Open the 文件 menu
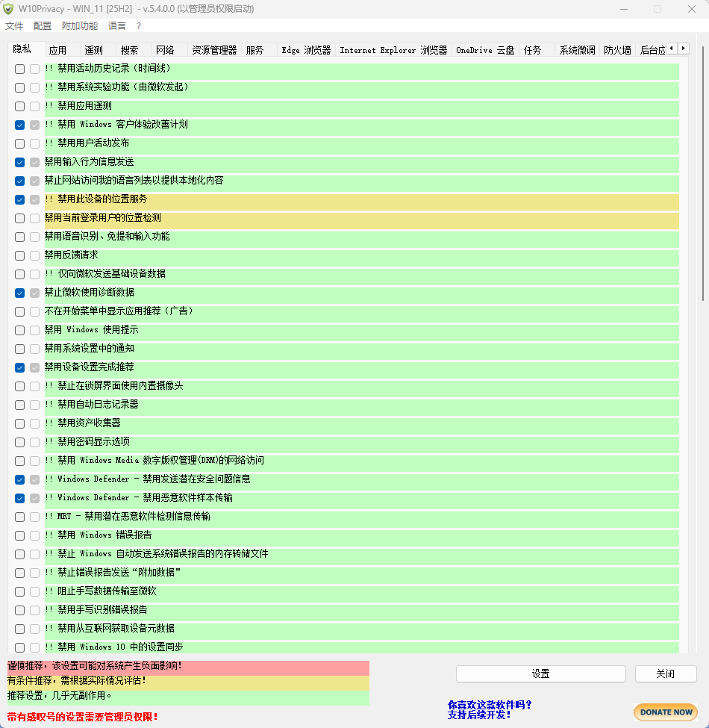This screenshot has width=709, height=728. tap(14, 26)
